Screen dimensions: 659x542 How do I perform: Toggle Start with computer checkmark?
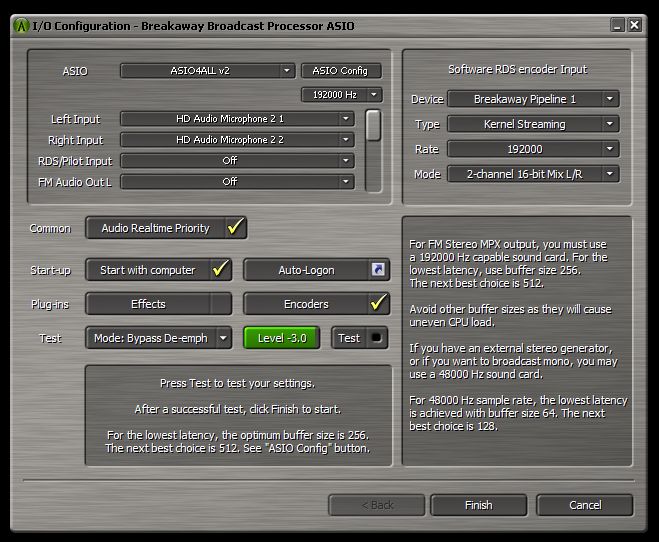[x=221, y=269]
